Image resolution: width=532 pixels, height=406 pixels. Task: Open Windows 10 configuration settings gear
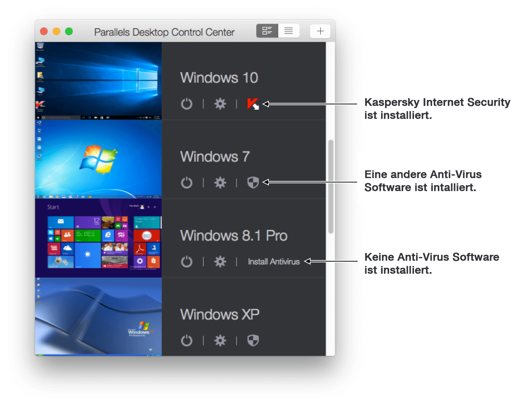pos(220,104)
